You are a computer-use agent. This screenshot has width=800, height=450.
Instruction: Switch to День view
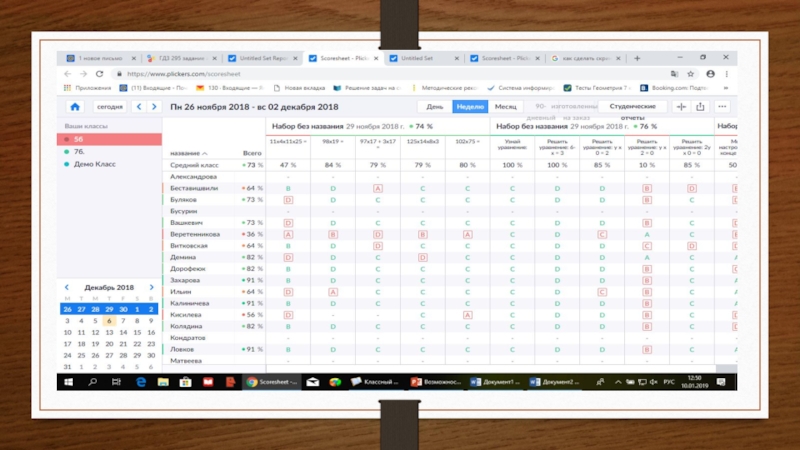tap(435, 107)
